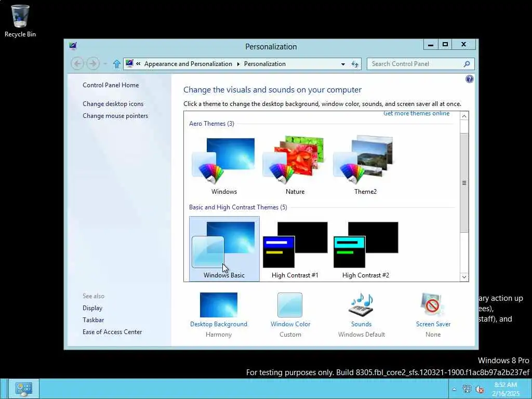
Task: Open Desktop Background settings icon
Action: [x=219, y=304]
